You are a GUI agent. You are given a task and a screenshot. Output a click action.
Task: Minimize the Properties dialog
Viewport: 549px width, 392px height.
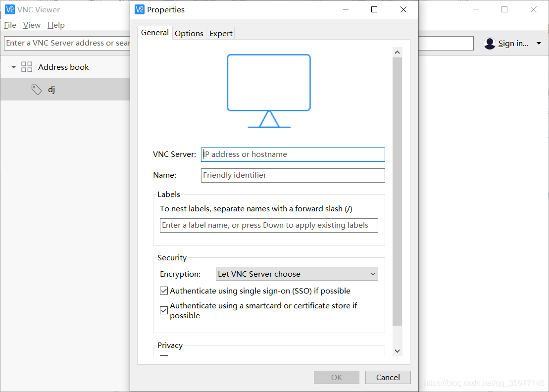346,9
